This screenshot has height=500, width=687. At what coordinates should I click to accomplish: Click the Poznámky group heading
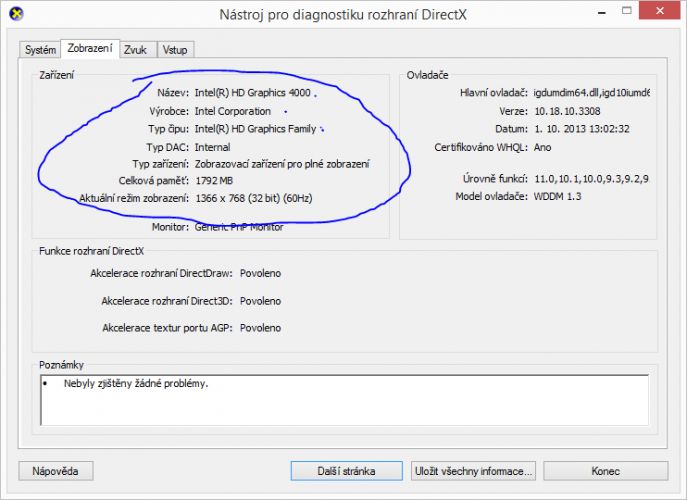pos(61,365)
